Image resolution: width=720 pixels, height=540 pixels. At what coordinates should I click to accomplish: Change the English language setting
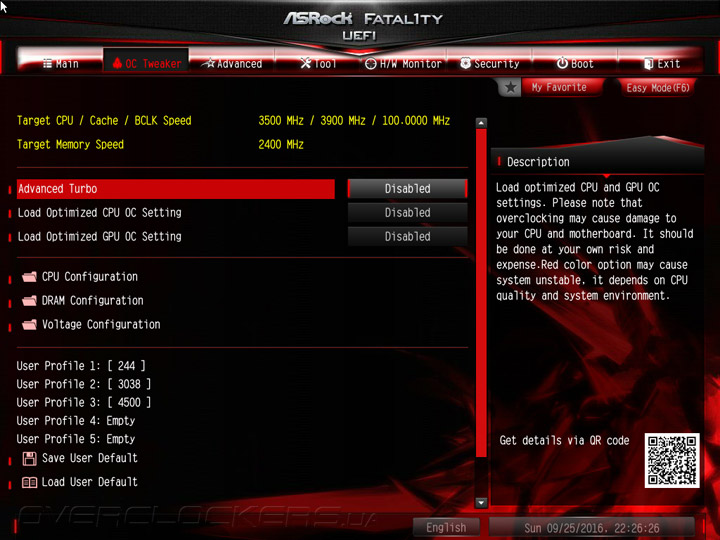[x=446, y=527]
